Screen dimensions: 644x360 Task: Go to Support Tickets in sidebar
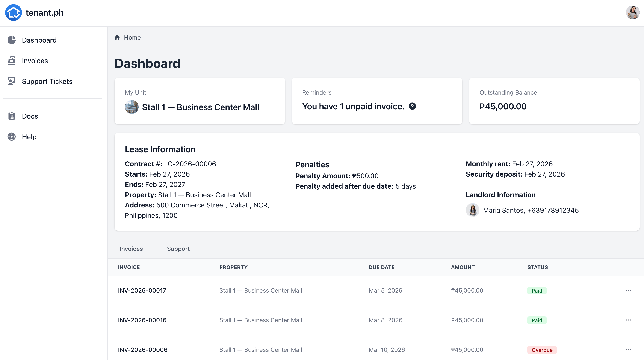(47, 81)
